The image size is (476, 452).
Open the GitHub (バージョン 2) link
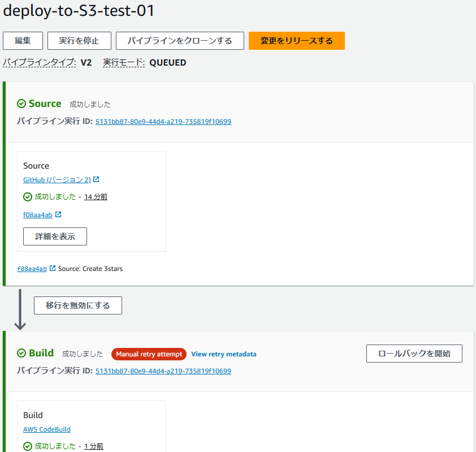57,180
